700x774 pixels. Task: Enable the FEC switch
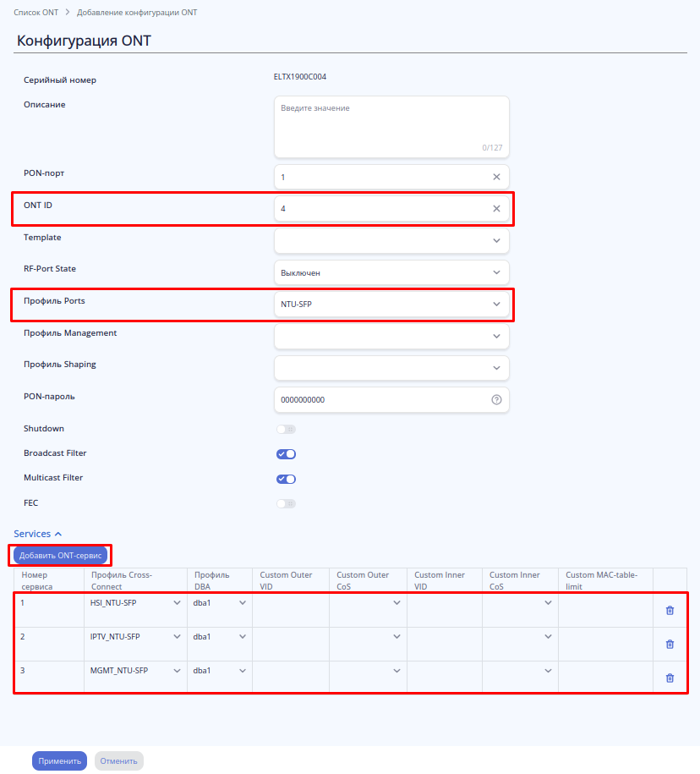point(286,504)
